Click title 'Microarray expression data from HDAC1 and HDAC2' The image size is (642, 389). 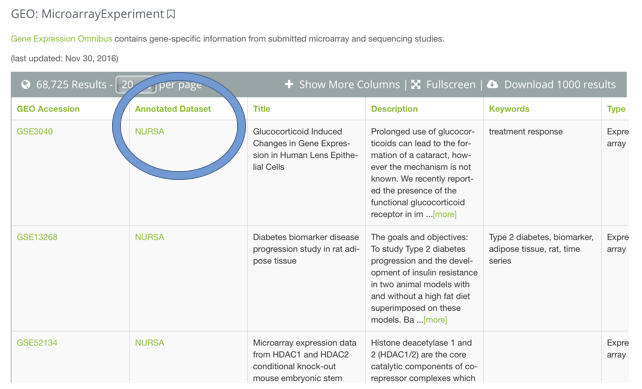305,360
